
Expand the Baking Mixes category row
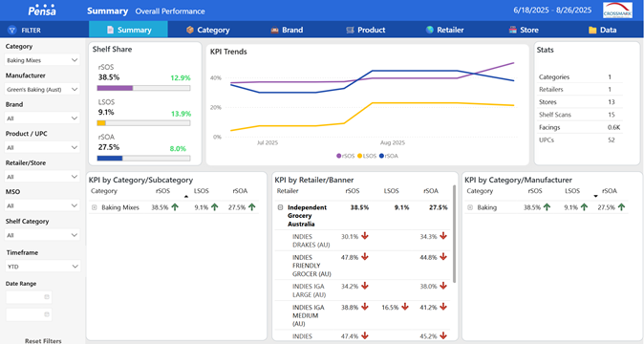[x=94, y=207]
